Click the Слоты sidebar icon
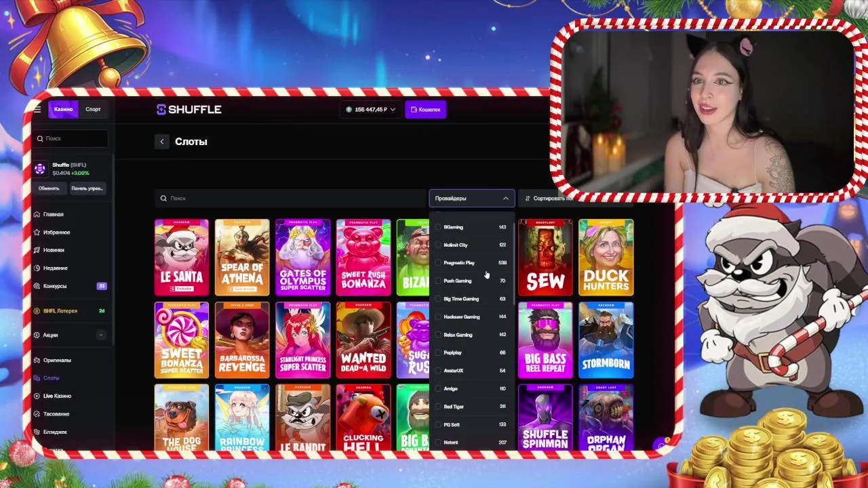The height and width of the screenshot is (488, 868). click(37, 378)
